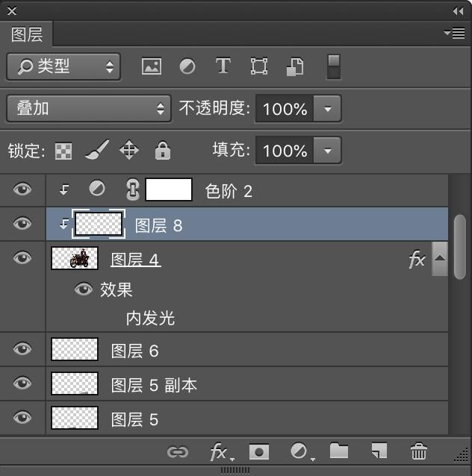Delete layer trash icon
The width and height of the screenshot is (472, 476).
pyautogui.click(x=418, y=451)
